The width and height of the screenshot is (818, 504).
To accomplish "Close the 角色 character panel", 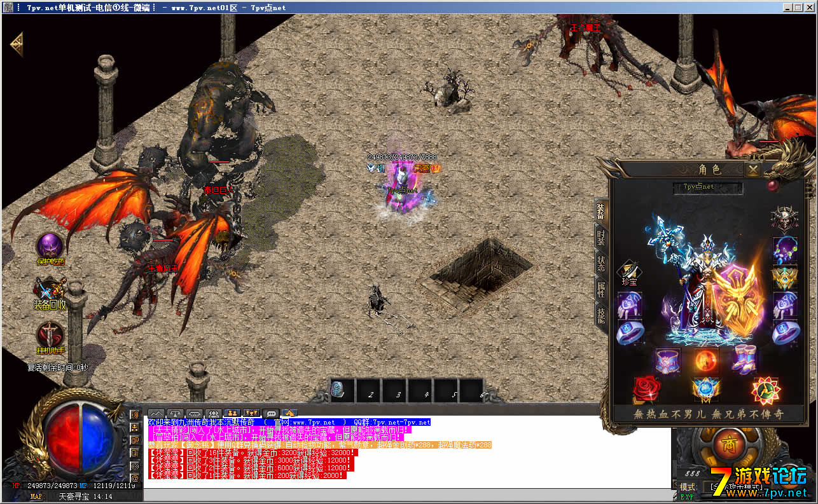I will tap(752, 169).
